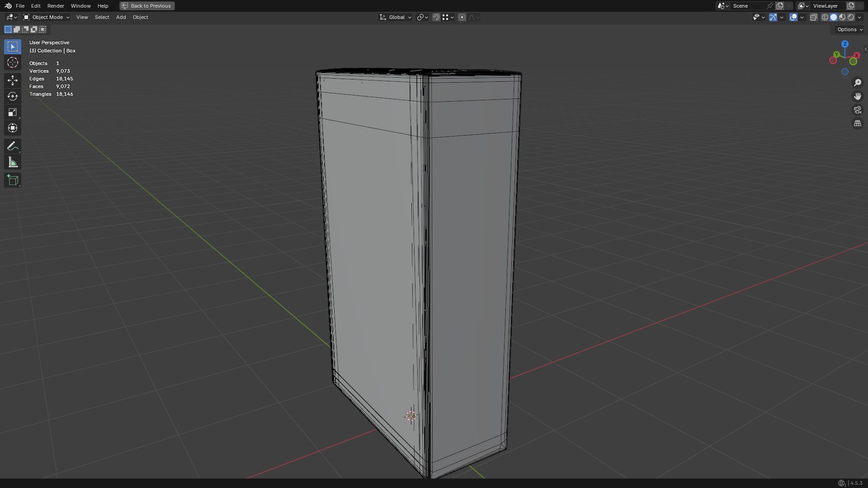The image size is (868, 488).
Task: Set selection mode to Intersect
Action: click(42, 29)
